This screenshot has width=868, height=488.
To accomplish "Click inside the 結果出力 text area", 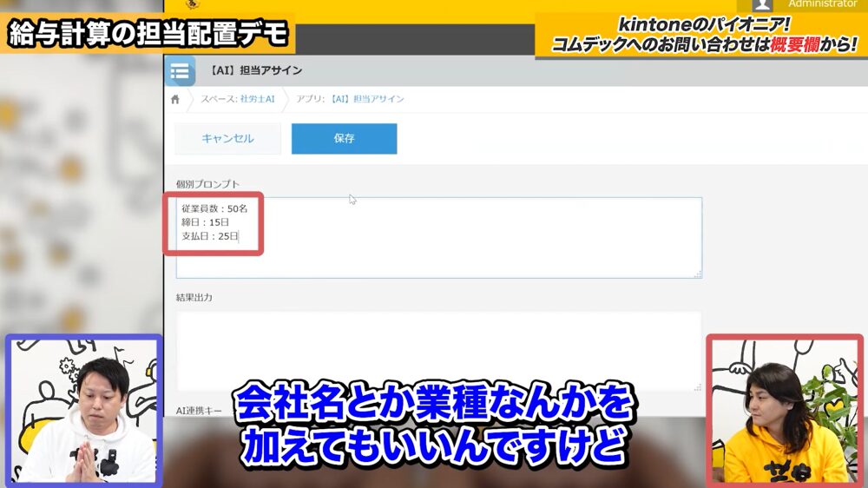I will tap(438, 347).
